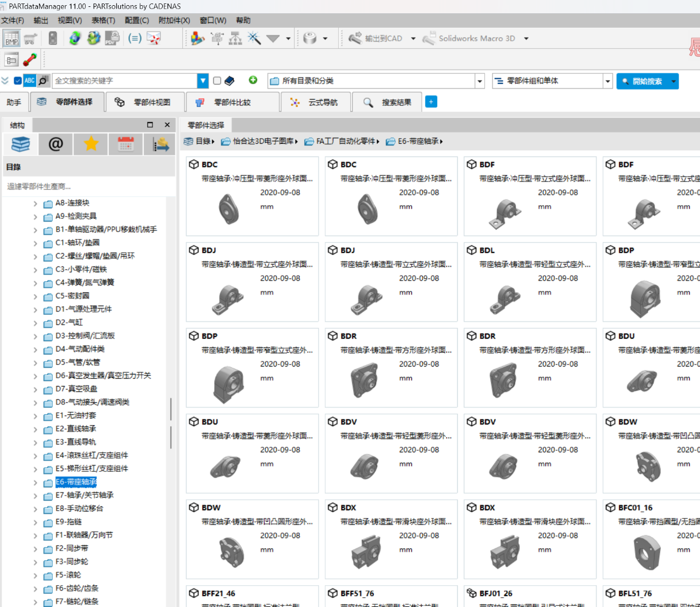The image size is (700, 607).
Task: Click the envelope mail icon in toolbar
Action: (x=154, y=39)
